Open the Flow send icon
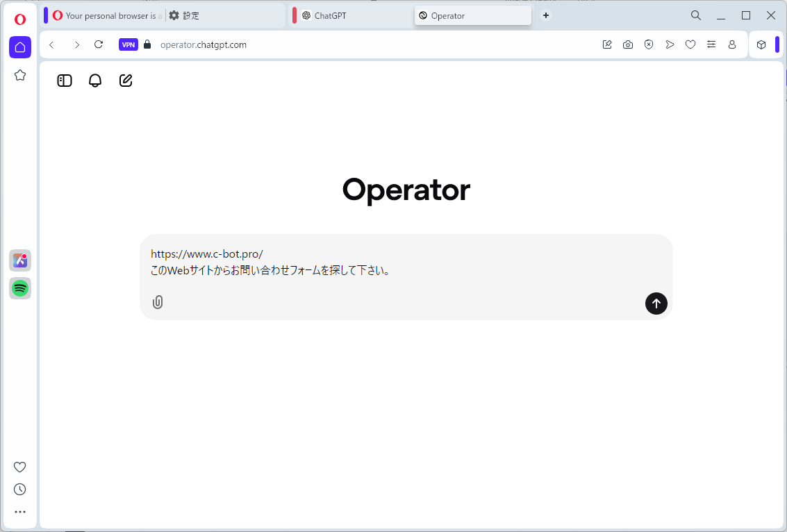 (x=670, y=44)
